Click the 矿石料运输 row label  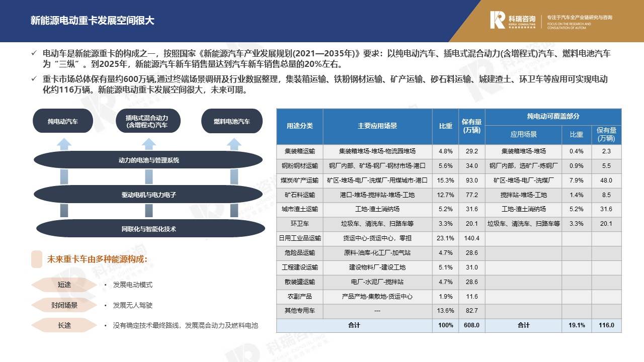tap(300, 195)
